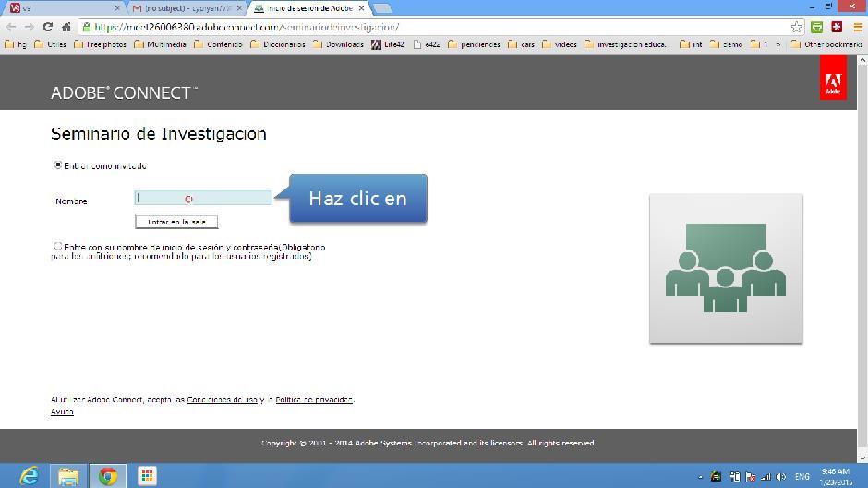Open the Chrome hamburger menu
The width and height of the screenshot is (868, 488).
858,27
